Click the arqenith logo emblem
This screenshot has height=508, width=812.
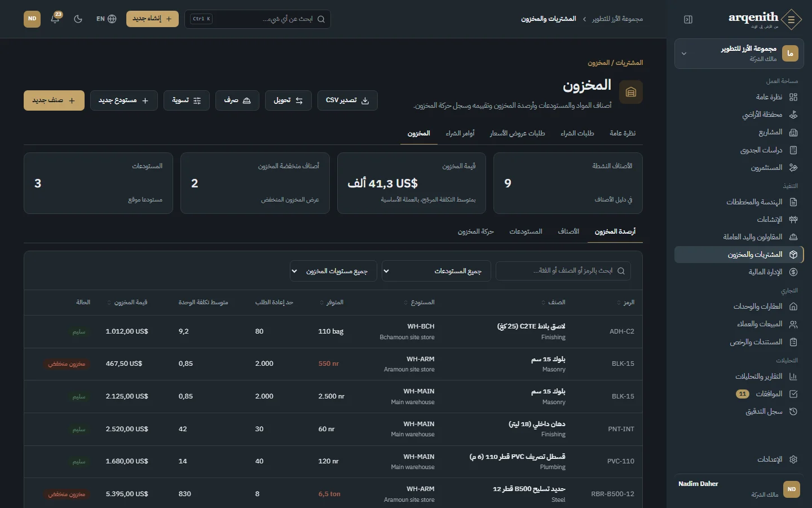point(792,20)
